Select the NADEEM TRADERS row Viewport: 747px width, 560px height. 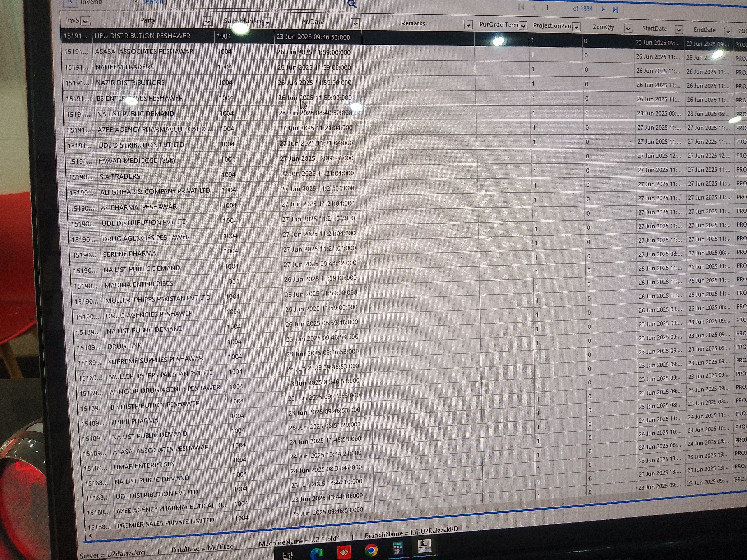click(125, 67)
